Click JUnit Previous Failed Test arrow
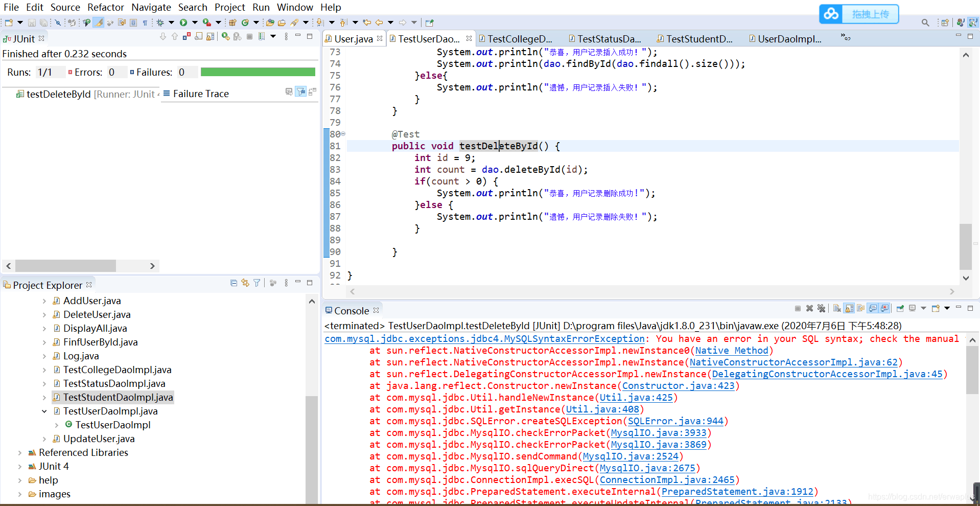The image size is (980, 506). (174, 36)
